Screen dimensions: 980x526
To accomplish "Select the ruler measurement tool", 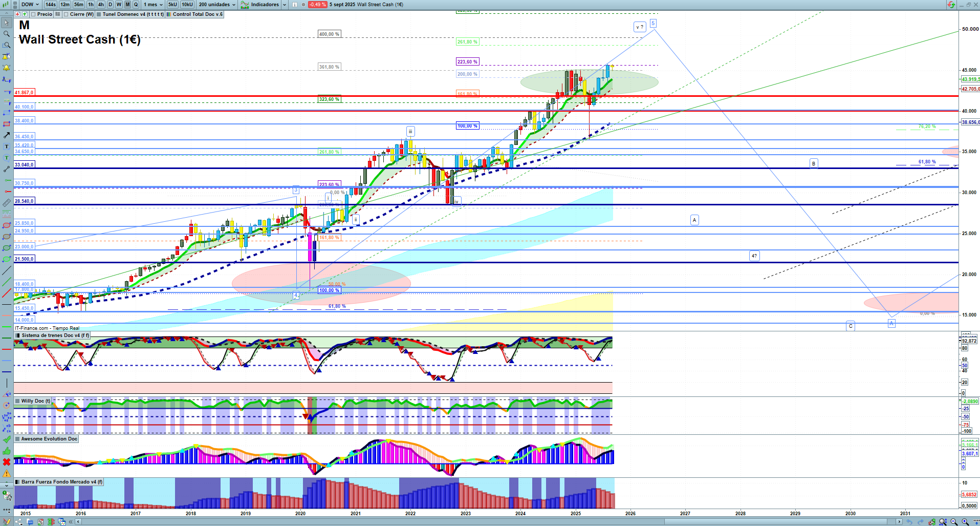I will [x=7, y=203].
